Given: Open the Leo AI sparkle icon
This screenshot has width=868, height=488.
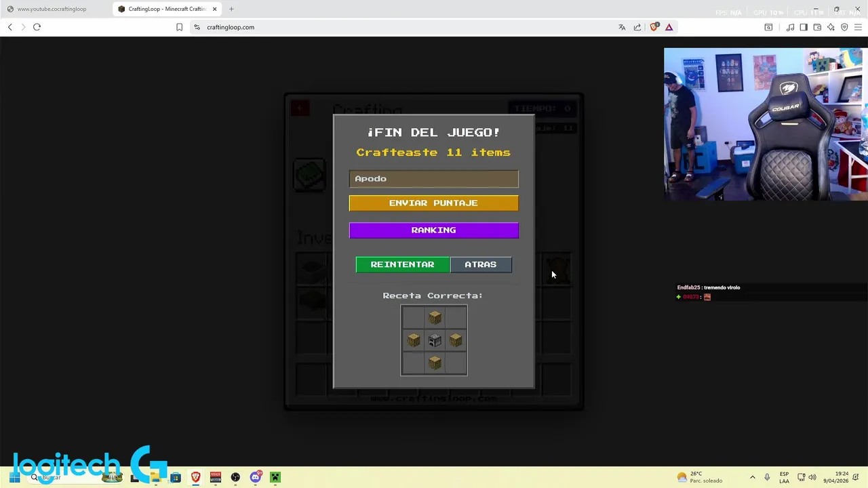Looking at the screenshot, I should pos(831,27).
